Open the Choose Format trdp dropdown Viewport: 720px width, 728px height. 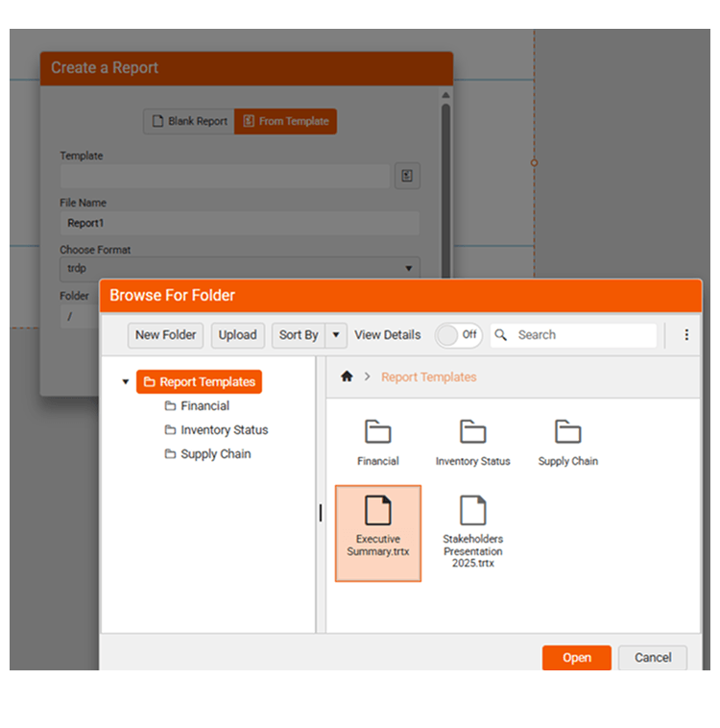click(240, 268)
